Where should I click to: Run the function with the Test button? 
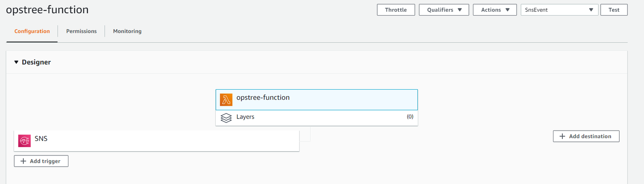(x=613, y=10)
